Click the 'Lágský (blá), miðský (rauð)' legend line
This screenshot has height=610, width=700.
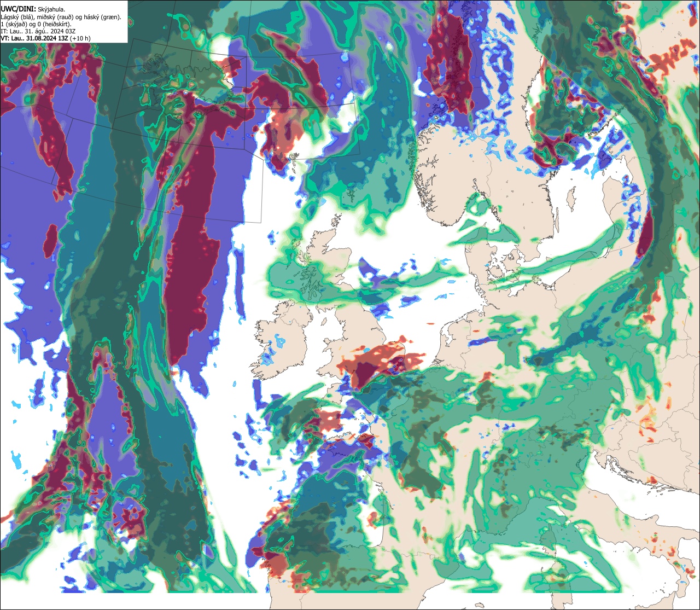click(x=61, y=16)
